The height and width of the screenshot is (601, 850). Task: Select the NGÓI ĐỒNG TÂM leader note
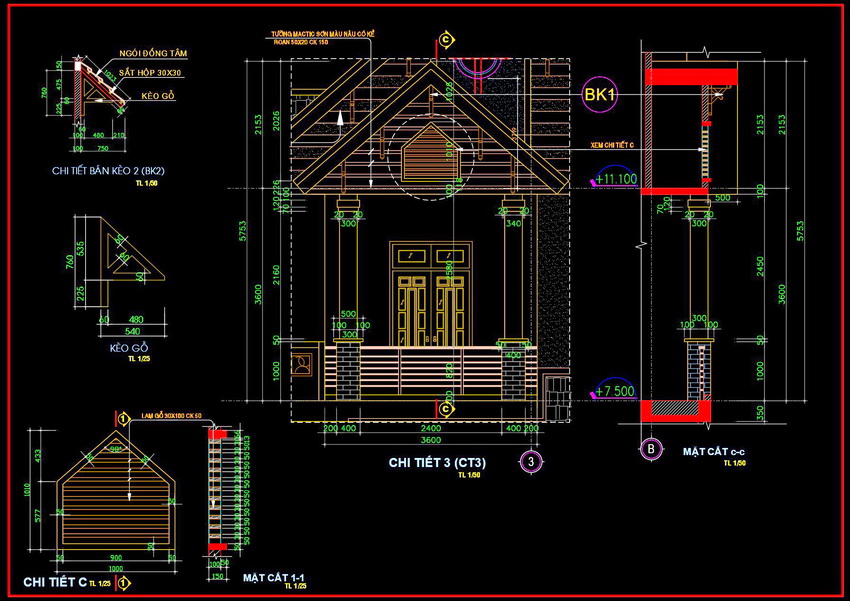(153, 53)
